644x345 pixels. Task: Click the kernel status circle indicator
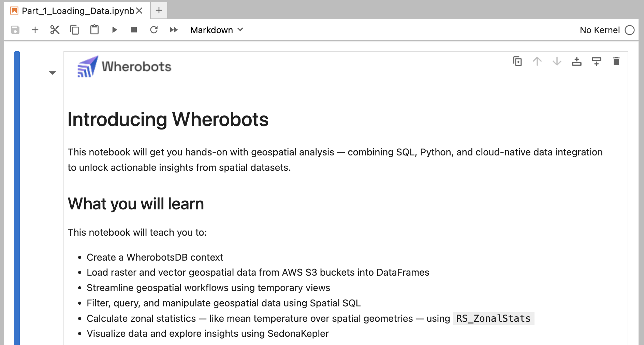[630, 30]
